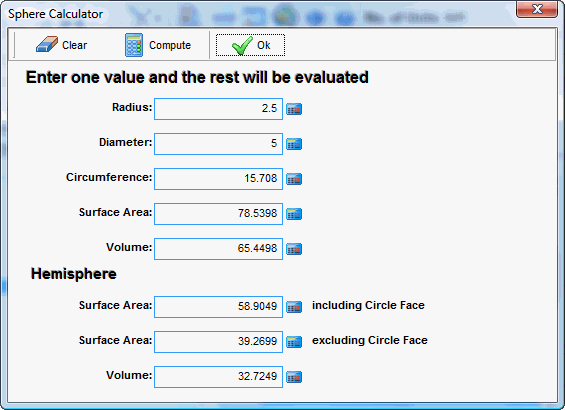Select hemisphere Surface Area field showing 39.2699

coord(218,342)
